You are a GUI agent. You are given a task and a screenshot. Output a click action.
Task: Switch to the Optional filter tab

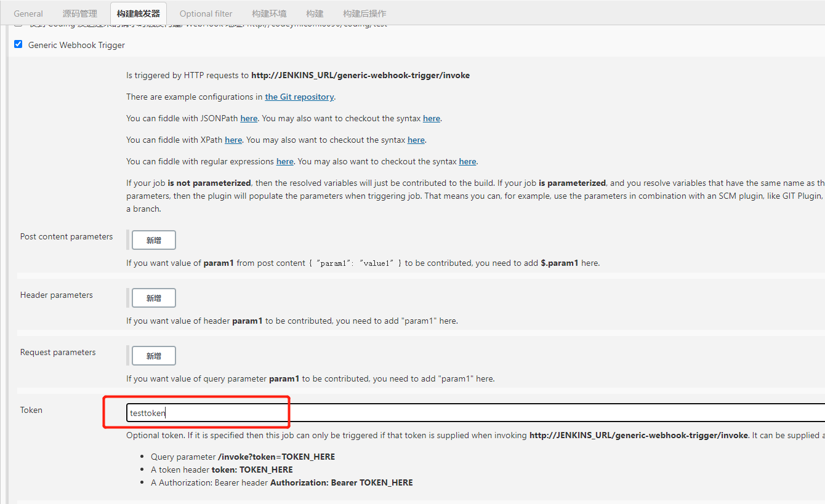tap(206, 13)
